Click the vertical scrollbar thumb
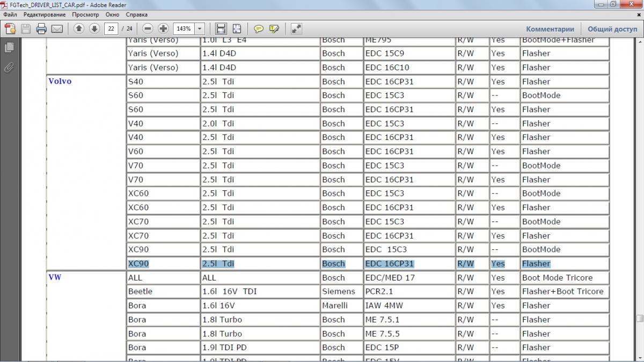644x362 pixels. [640, 317]
